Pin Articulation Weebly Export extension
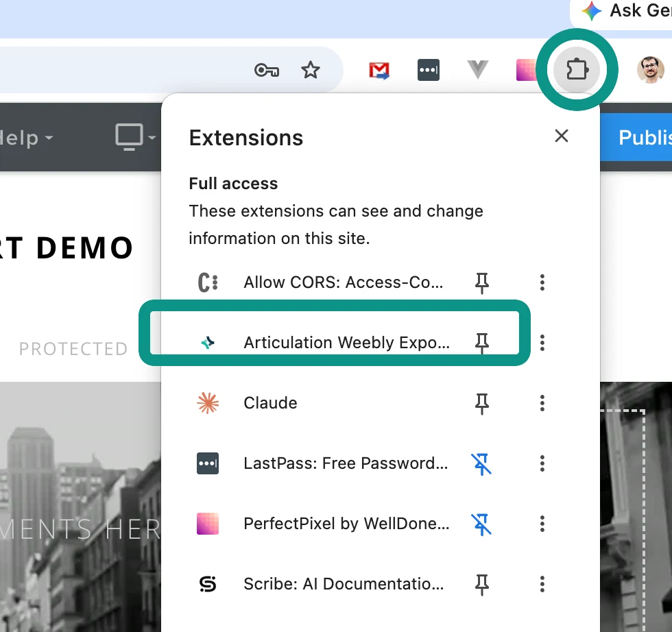 (x=481, y=343)
